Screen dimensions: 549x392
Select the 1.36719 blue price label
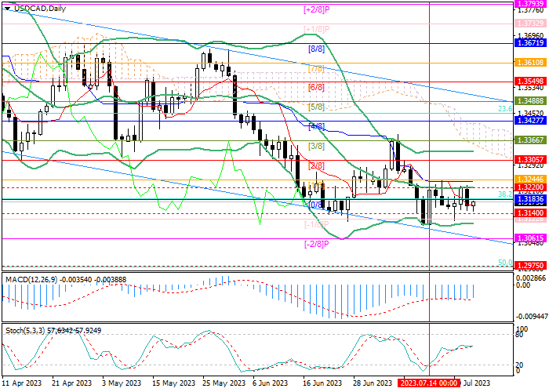(531, 43)
